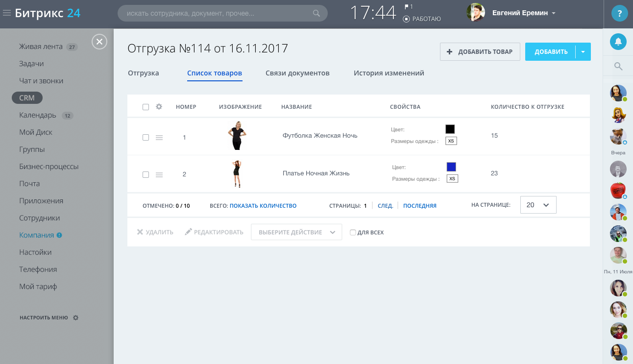
Task: Open row actions menu for Футболка Женская Ночь
Action: pos(159,138)
